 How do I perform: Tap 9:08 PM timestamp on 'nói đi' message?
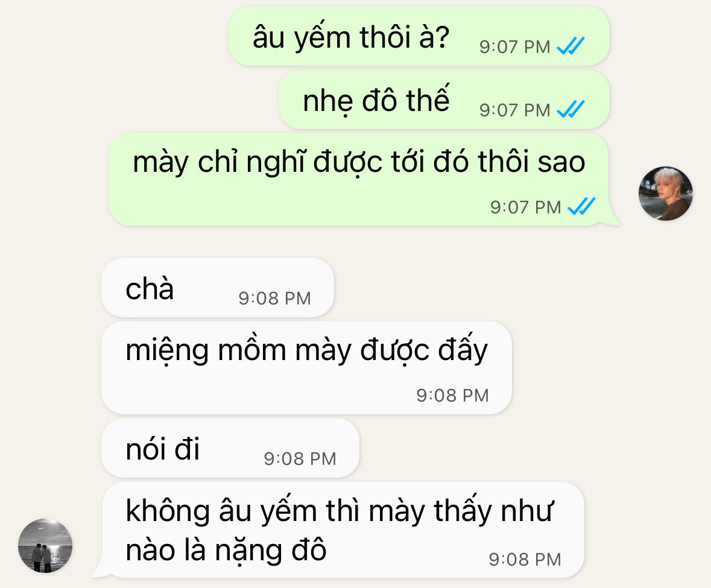coord(300,459)
